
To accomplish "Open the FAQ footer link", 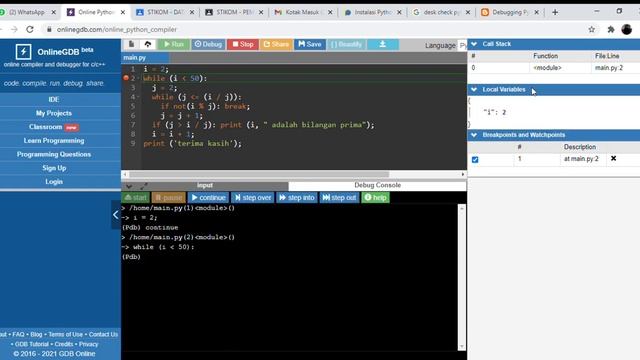I will pyautogui.click(x=18, y=334).
